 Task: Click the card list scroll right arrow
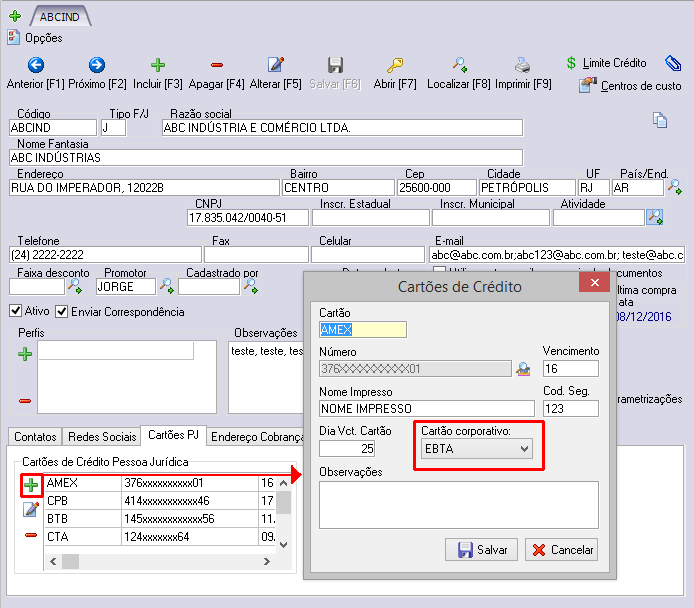point(266,561)
